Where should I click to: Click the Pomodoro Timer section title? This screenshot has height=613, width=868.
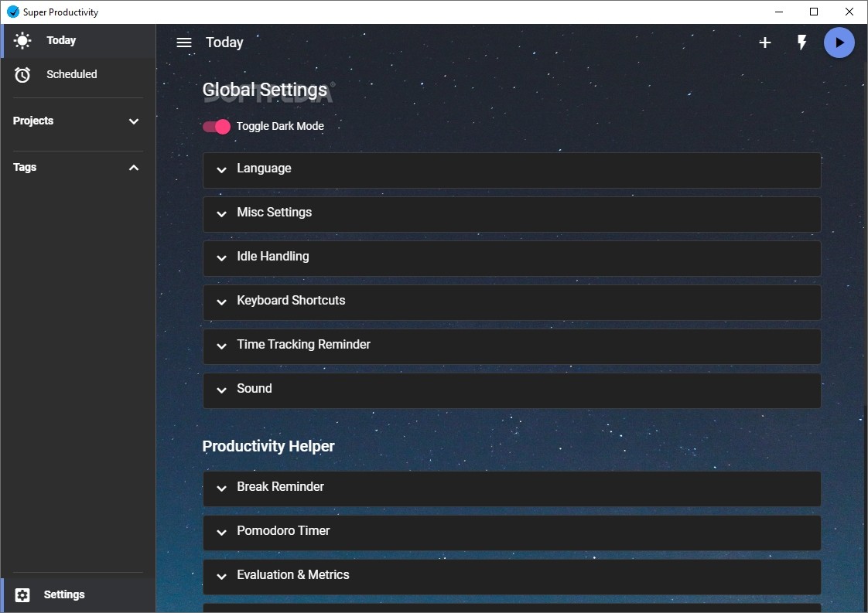[x=283, y=530]
